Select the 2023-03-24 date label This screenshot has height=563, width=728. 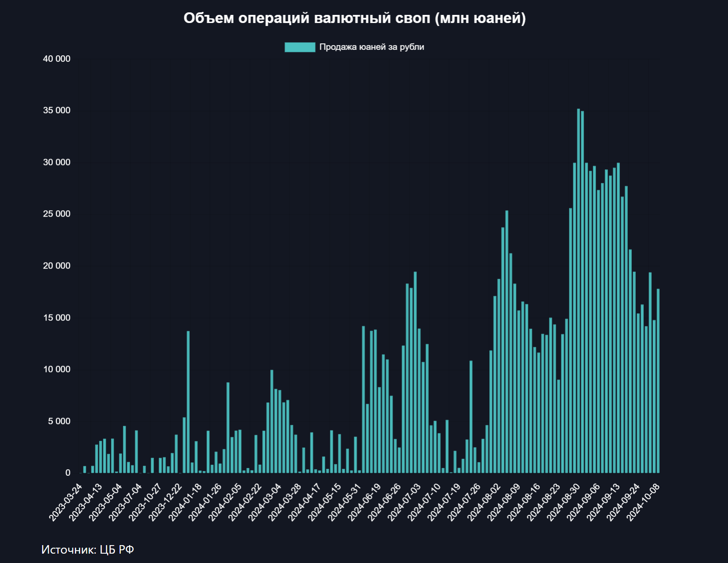[66, 502]
